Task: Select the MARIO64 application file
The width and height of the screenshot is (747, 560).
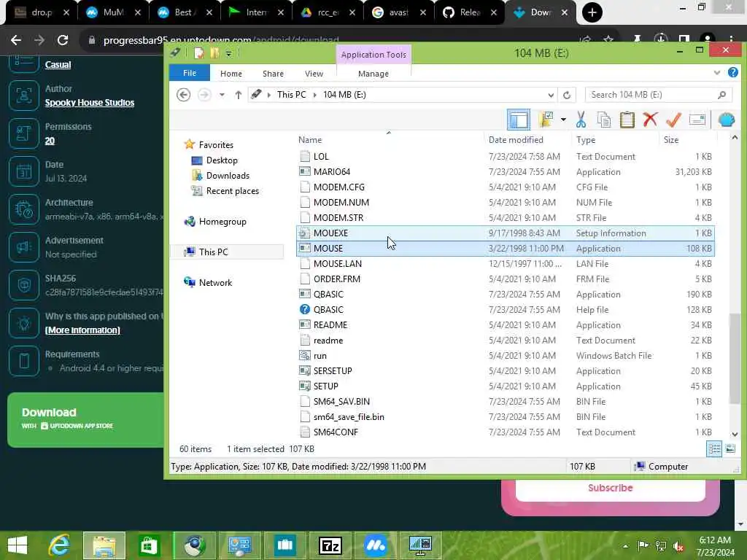Action: [x=505, y=172]
